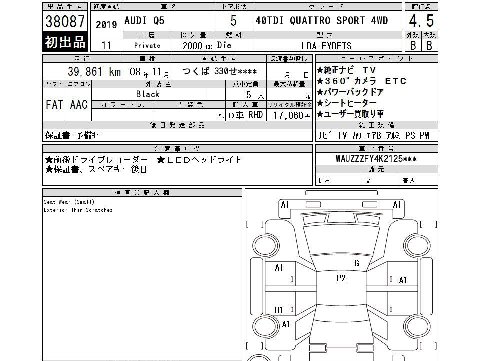Click the lot number 38087
This screenshot has width=481, height=361.
65,21
